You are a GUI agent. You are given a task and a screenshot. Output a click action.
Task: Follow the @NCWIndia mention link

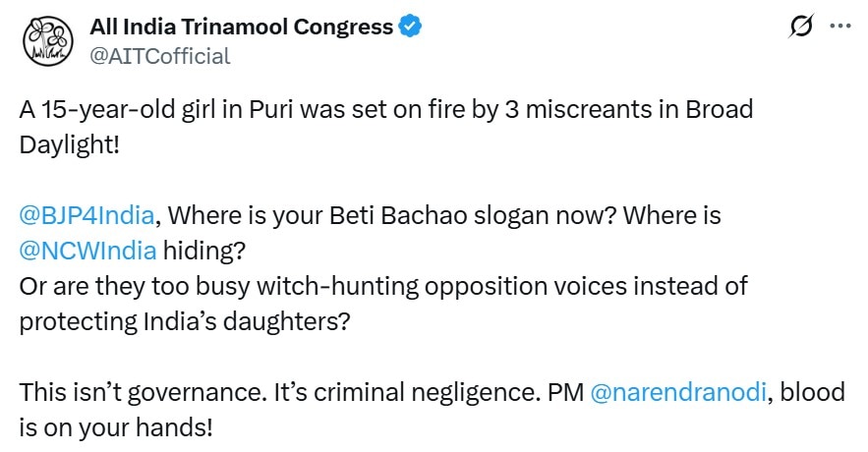(x=88, y=251)
